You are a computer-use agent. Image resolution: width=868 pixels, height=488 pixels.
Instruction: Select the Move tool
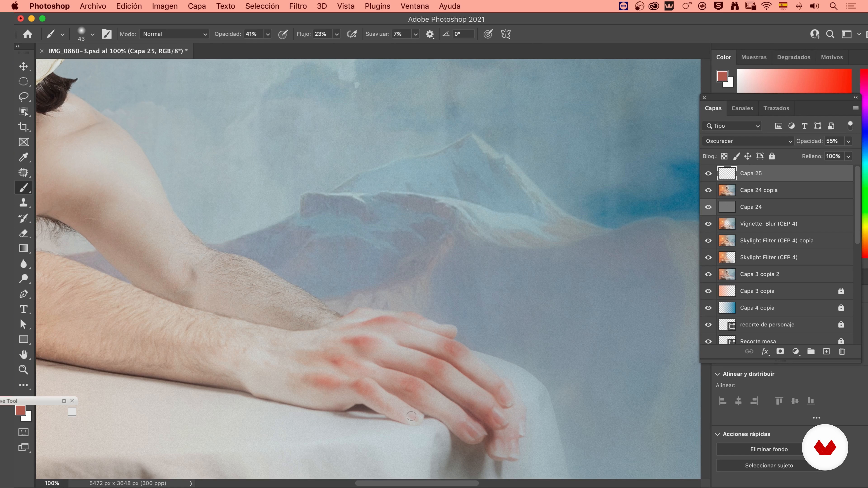(23, 66)
